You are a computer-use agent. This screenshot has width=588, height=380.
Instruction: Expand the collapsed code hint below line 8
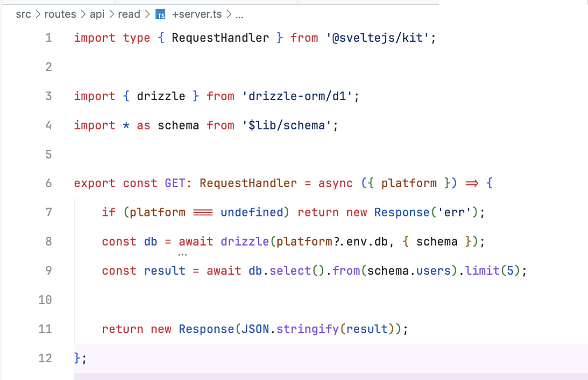tap(182, 254)
